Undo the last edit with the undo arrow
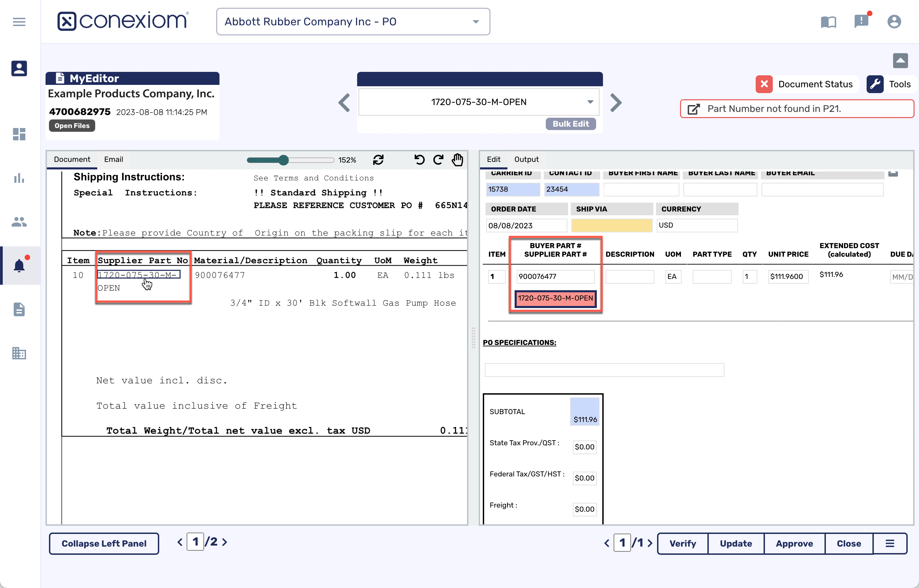This screenshot has height=588, width=919. (419, 160)
